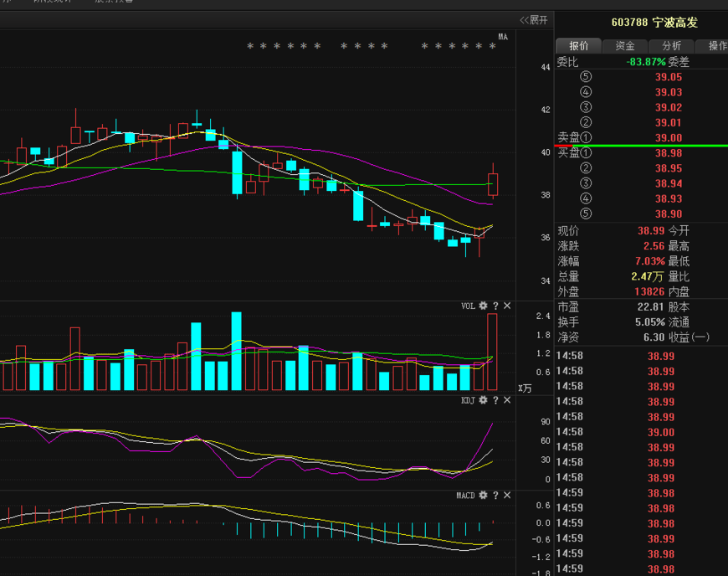Select sell level 3 price 39.02
Viewport: 728px width, 576px height.
(668, 108)
